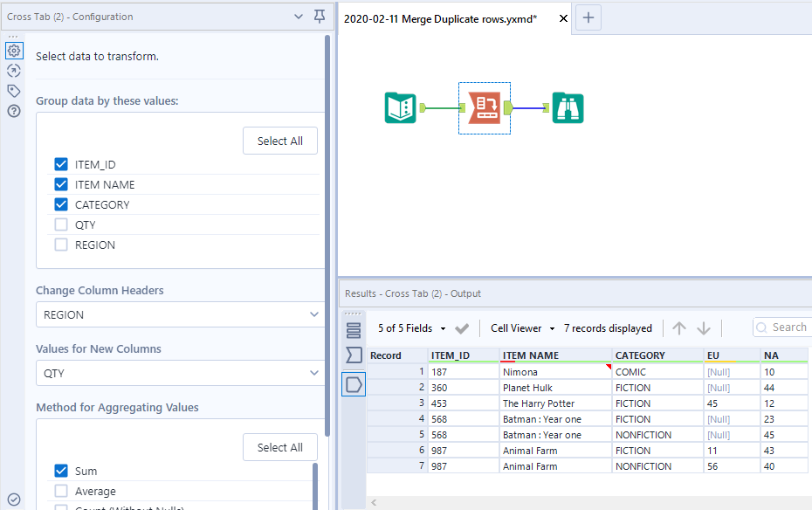Open the Change Column Headers REGION dropdown
The image size is (812, 510).
180,314
